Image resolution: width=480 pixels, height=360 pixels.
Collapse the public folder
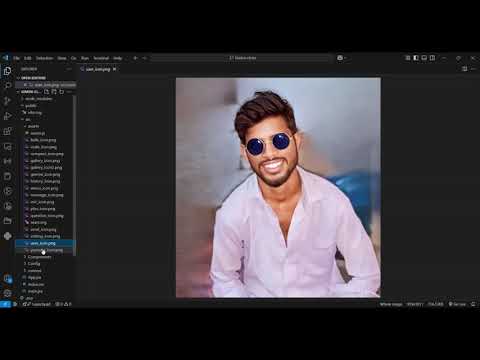(45, 106)
